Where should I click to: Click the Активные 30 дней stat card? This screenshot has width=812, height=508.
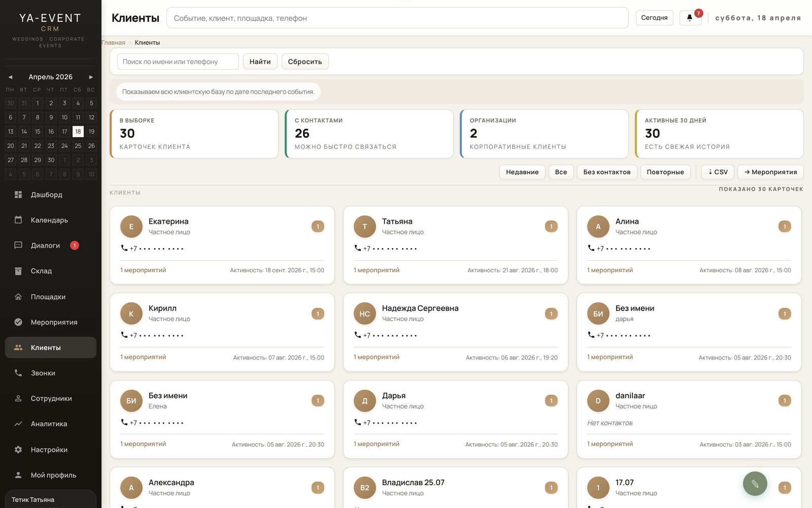pos(719,134)
